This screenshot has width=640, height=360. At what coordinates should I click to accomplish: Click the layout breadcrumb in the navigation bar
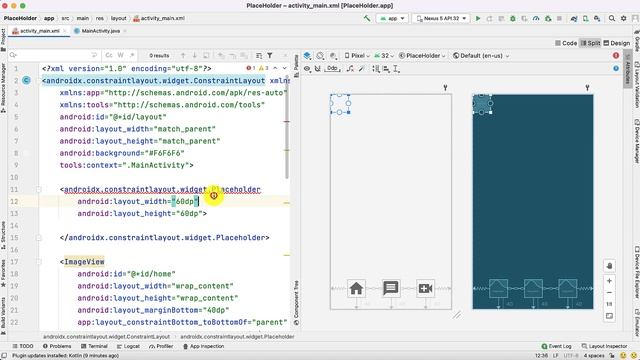tap(119, 18)
